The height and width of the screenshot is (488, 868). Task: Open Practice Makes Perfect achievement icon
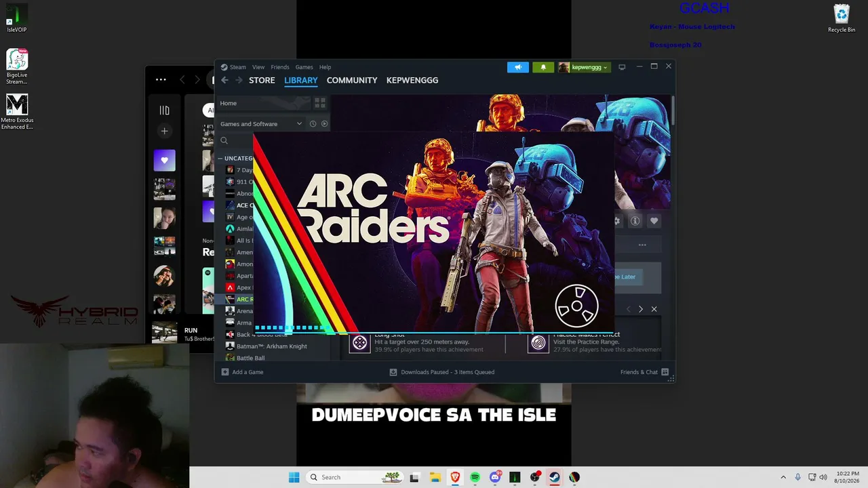[538, 343]
